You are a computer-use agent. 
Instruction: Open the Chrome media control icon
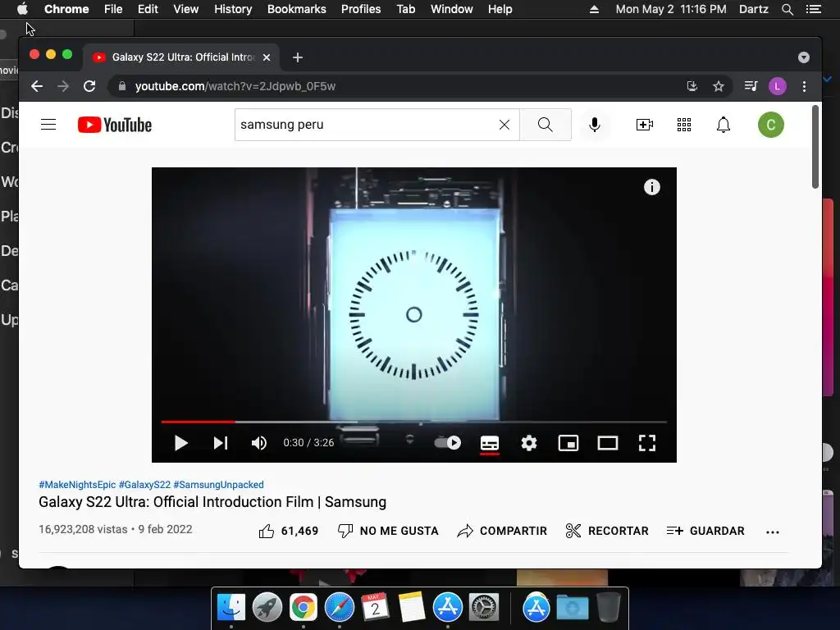[x=751, y=86]
